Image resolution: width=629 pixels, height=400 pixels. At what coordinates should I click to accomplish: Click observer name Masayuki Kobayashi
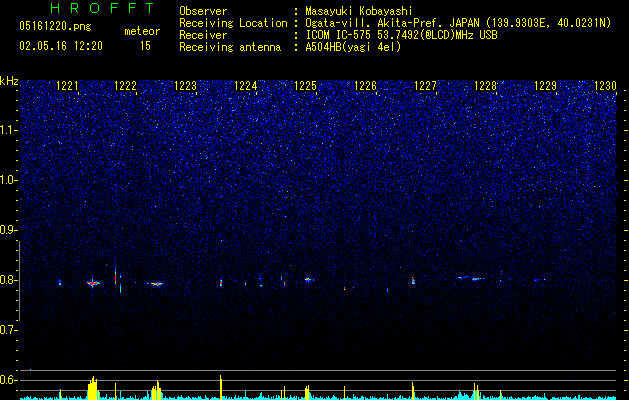[x=359, y=12]
